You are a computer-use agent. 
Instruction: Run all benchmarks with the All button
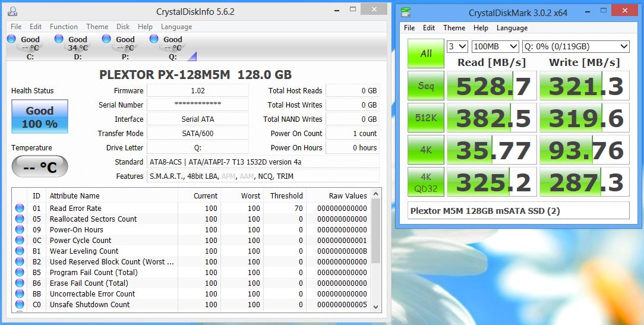click(x=426, y=53)
